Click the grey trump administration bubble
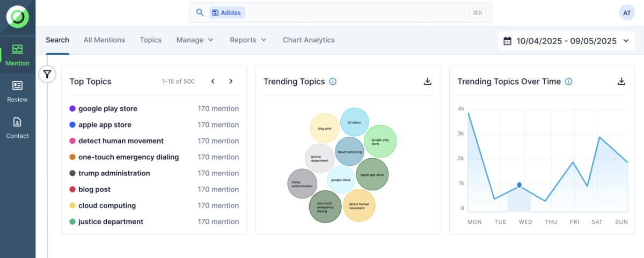 [x=302, y=183]
